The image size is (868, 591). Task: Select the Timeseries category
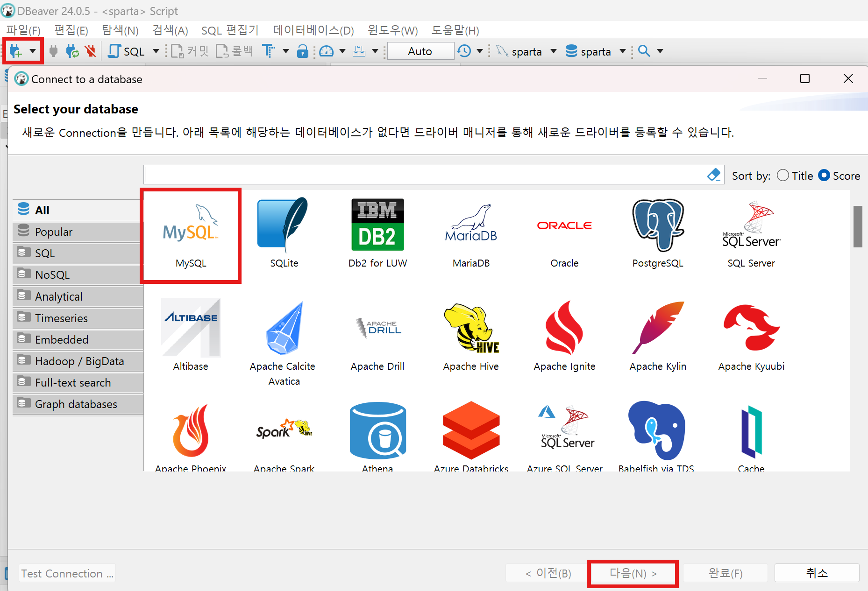click(78, 318)
